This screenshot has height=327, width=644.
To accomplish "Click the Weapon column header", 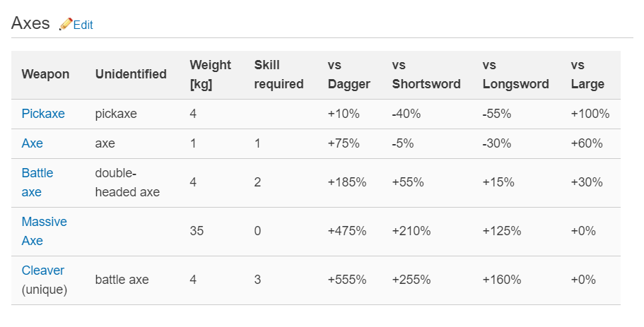I will 45,74.
